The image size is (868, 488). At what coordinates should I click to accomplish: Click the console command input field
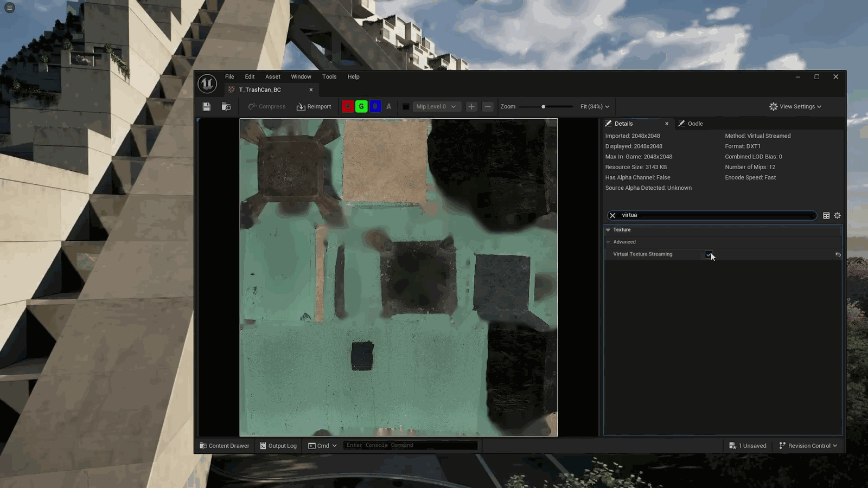coord(411,445)
